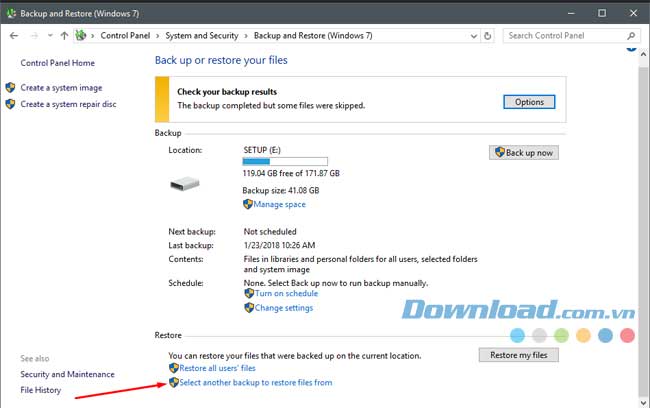Click the address bar Control Panel icon

pyautogui.click(x=81, y=35)
